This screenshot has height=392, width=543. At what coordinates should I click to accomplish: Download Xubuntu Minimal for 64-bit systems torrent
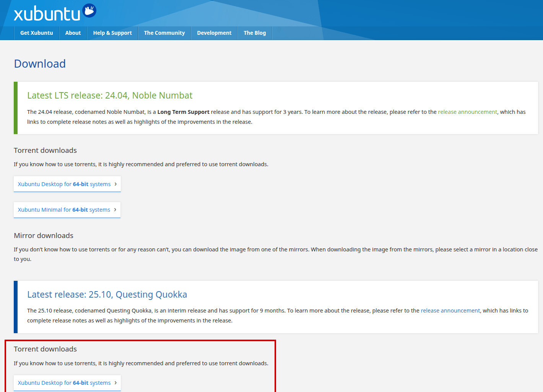64,210
